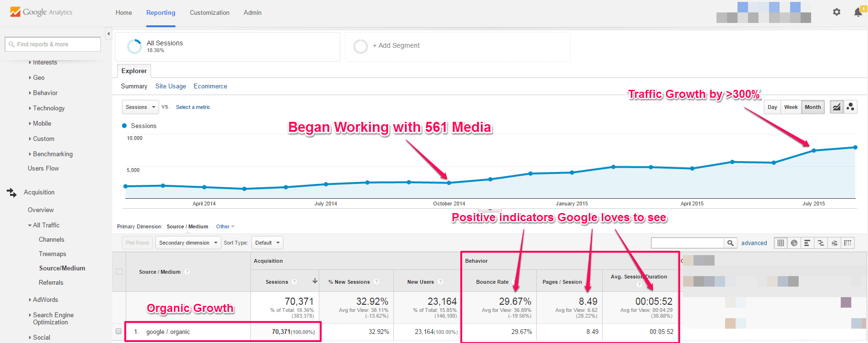Click the July 2015 data point
Image resolution: width=868 pixels, height=343 pixels.
(x=814, y=150)
